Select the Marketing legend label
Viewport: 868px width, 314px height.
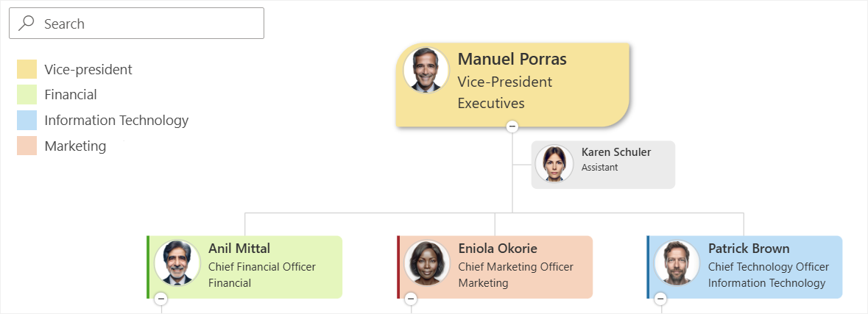coord(75,146)
